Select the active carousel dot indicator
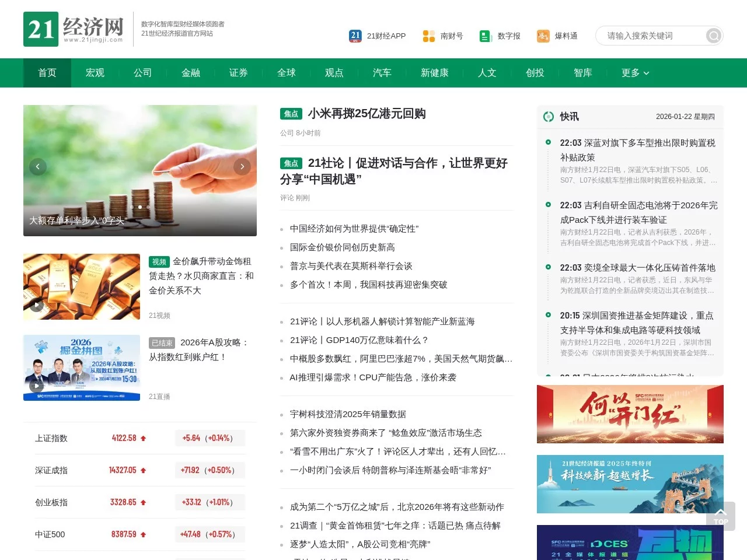The height and width of the screenshot is (560, 747). coord(140,207)
